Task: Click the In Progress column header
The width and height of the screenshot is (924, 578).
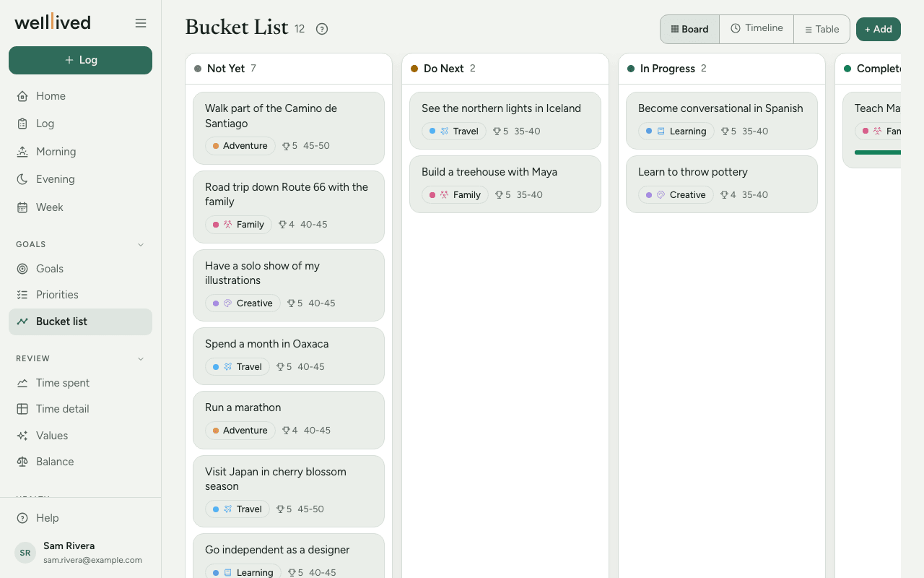Action: (x=722, y=69)
